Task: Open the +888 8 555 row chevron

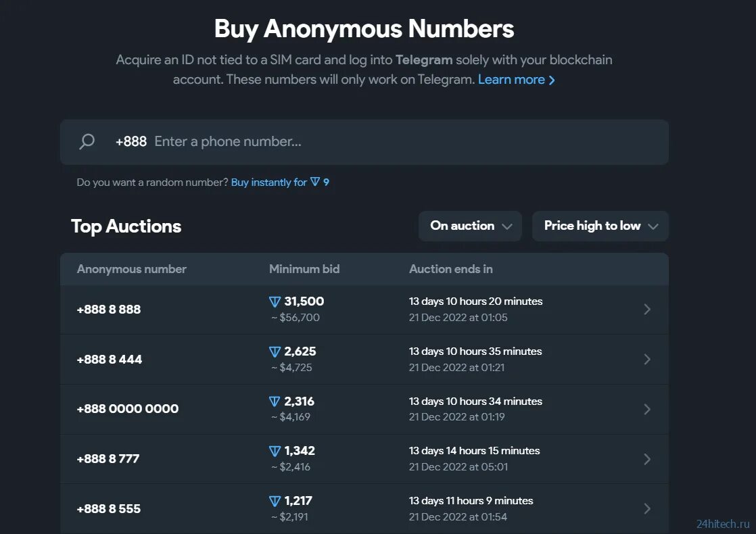Action: point(647,509)
